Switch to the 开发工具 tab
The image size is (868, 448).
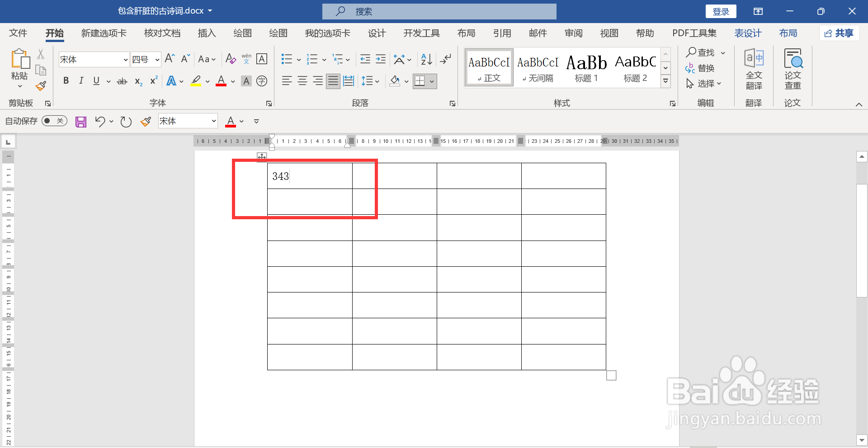pyautogui.click(x=422, y=33)
